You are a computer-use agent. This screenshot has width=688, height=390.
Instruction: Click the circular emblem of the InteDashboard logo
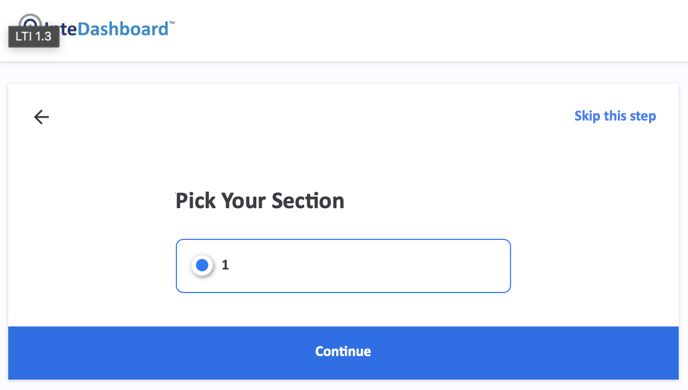30,22
